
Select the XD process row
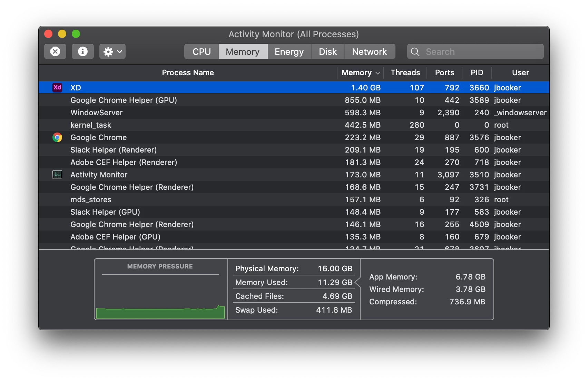click(294, 88)
